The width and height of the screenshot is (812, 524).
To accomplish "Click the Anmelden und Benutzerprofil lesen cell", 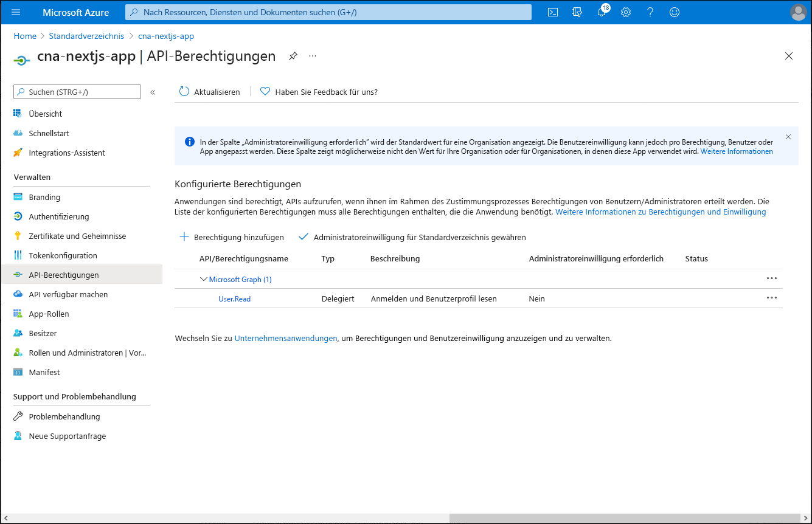I will (x=434, y=298).
